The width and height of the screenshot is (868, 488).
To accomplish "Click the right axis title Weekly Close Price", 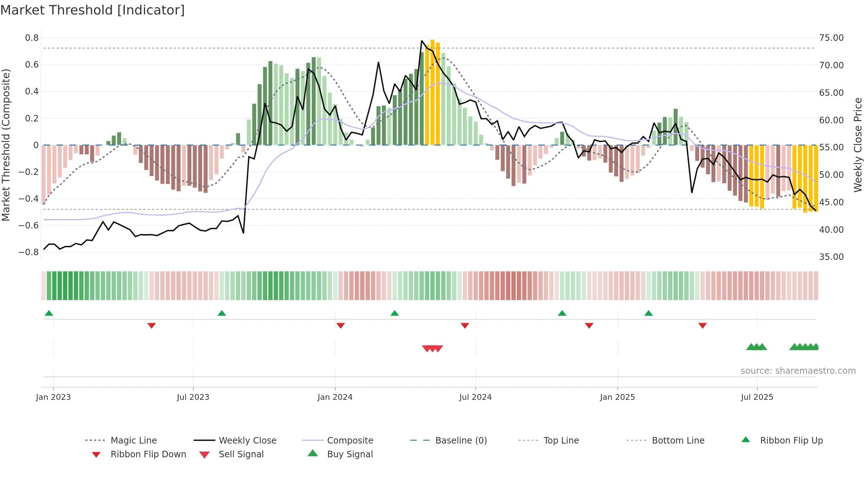I will pyautogui.click(x=858, y=145).
